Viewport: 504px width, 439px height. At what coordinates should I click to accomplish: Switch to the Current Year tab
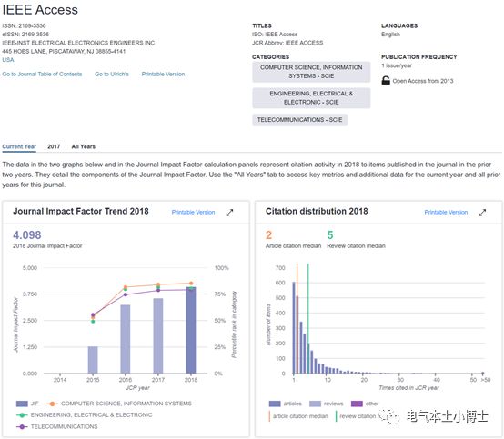(19, 146)
